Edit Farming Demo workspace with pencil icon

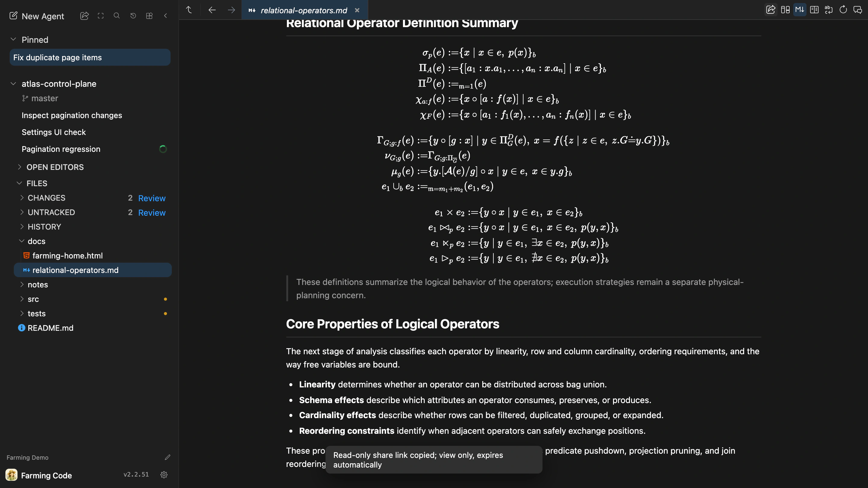click(x=168, y=457)
